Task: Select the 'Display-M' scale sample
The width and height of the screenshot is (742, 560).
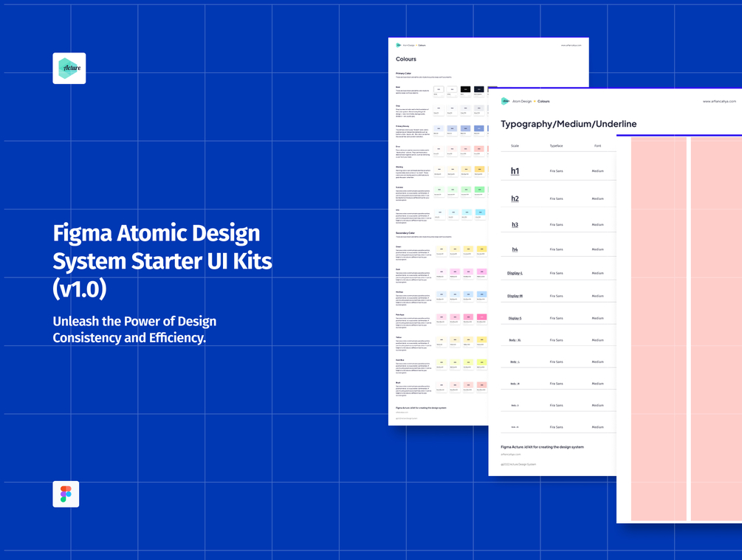Action: point(515,296)
